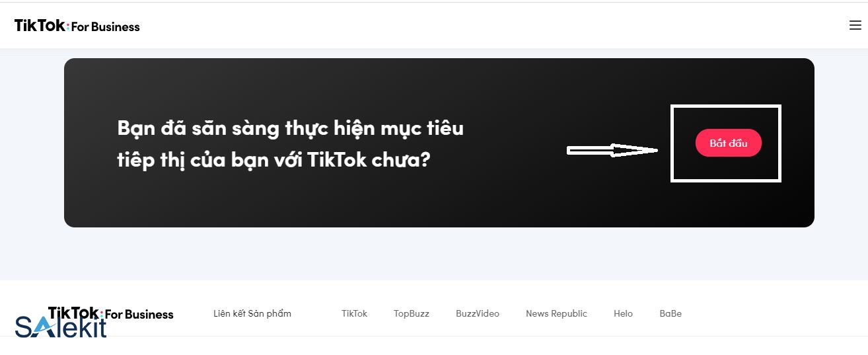
Task: Click the red Bắt đầu button
Action: 728,143
